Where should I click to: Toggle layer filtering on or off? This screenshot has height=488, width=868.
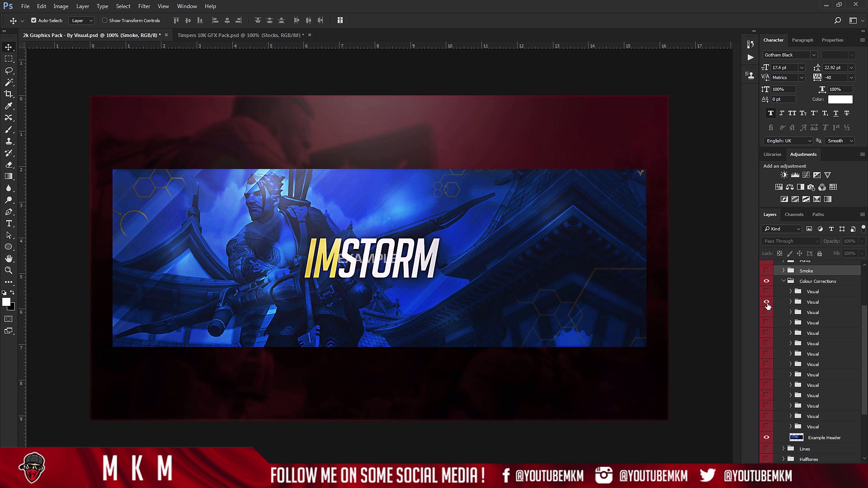point(863,229)
